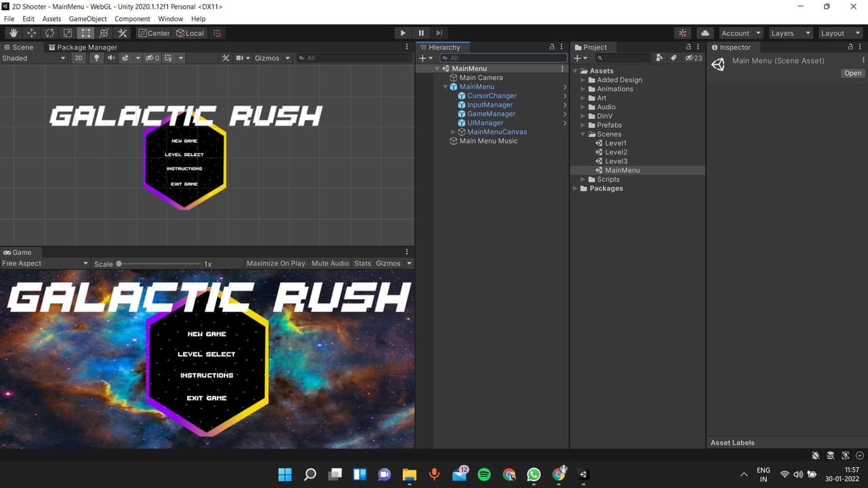Image resolution: width=868 pixels, height=488 pixels.
Task: Click the grid snapping icon beside Local
Action: 217,33
